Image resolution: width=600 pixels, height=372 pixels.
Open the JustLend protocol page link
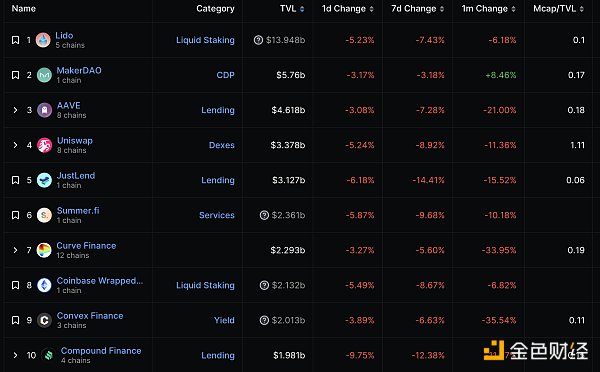click(x=76, y=176)
